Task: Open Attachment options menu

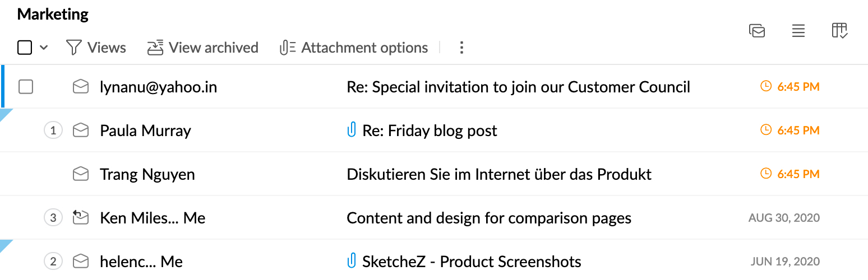Action: [x=354, y=48]
